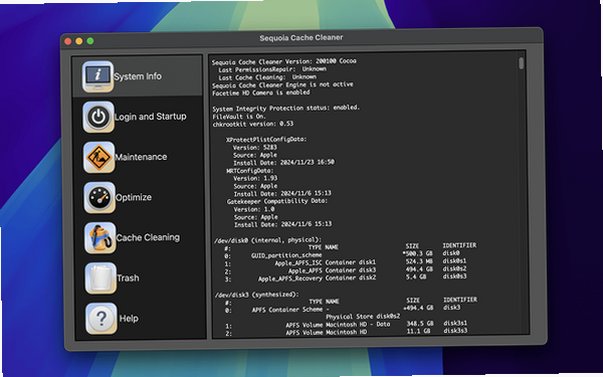
Task: Click 'Facetime HD Camera is enabled' line
Action: coord(261,93)
